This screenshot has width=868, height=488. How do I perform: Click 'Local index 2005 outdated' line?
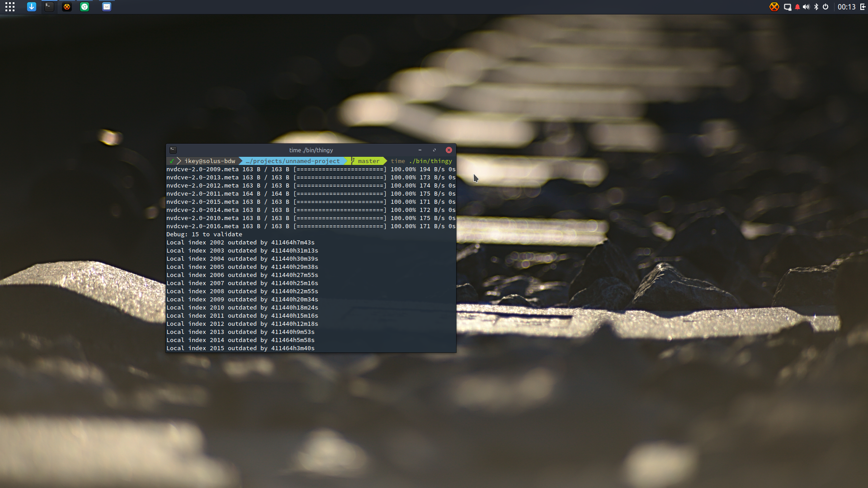coord(242,267)
